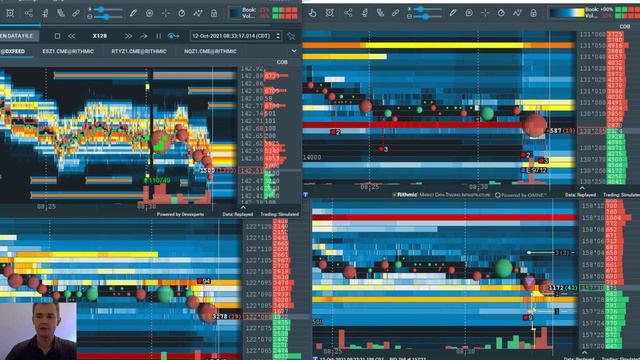
Task: Click rewind double-arrow replay button
Action: point(72,36)
